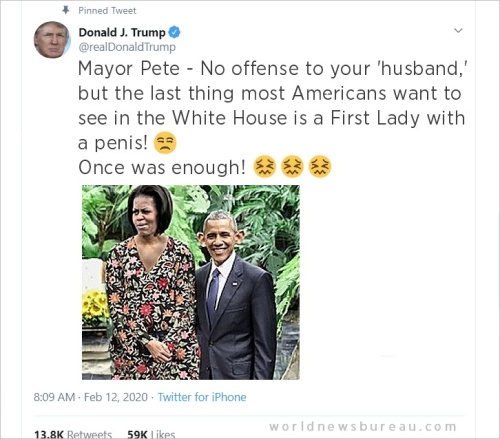This screenshot has width=500, height=439.
Task: Open the tweet options chevron menu
Action: point(459,30)
